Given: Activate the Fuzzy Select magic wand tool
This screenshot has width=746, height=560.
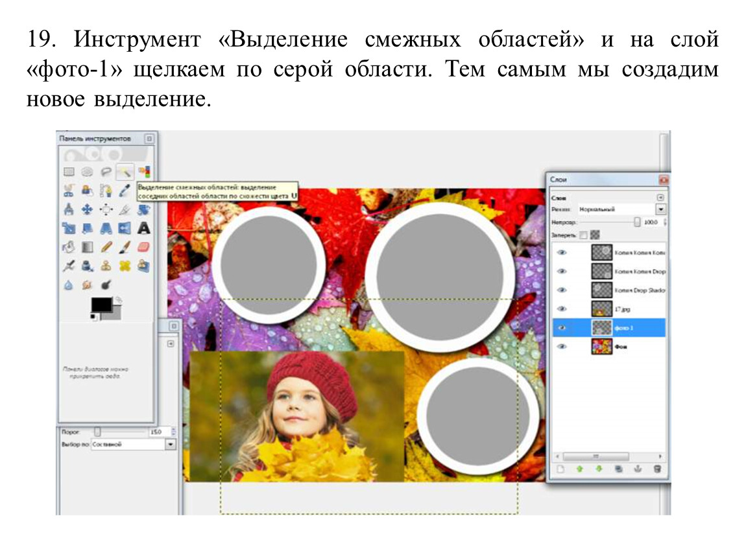Looking at the screenshot, I should tap(125, 172).
